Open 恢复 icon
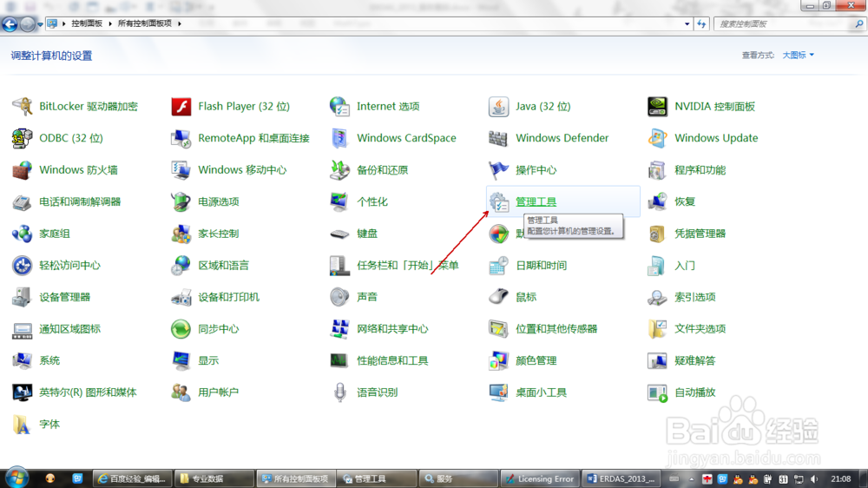868x488 pixels. tap(657, 201)
